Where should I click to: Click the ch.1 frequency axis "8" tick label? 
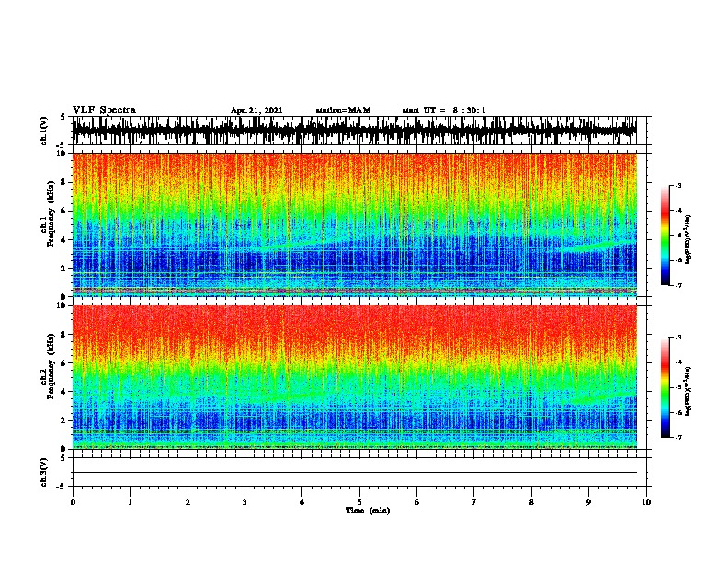pos(63,182)
